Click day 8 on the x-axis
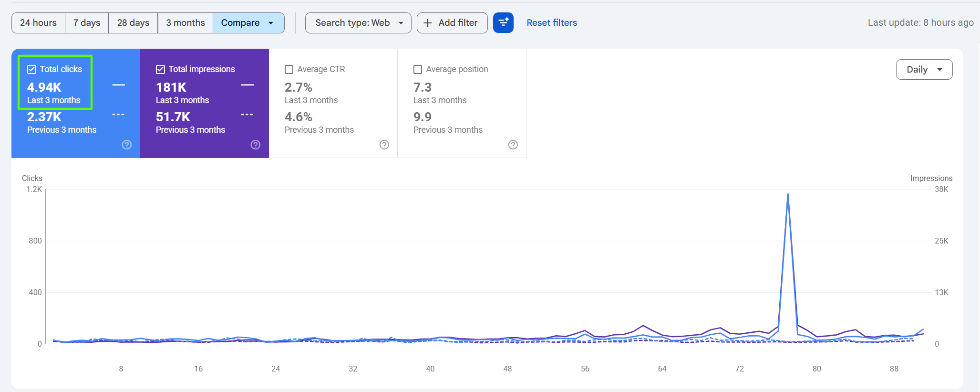Viewport: 980px width, 392px height. tap(121, 369)
